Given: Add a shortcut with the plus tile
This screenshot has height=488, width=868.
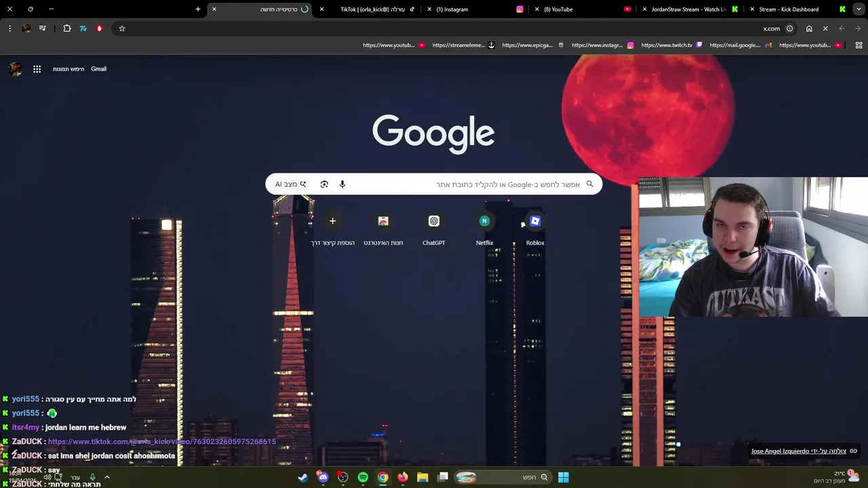Looking at the screenshot, I should (x=332, y=230).
